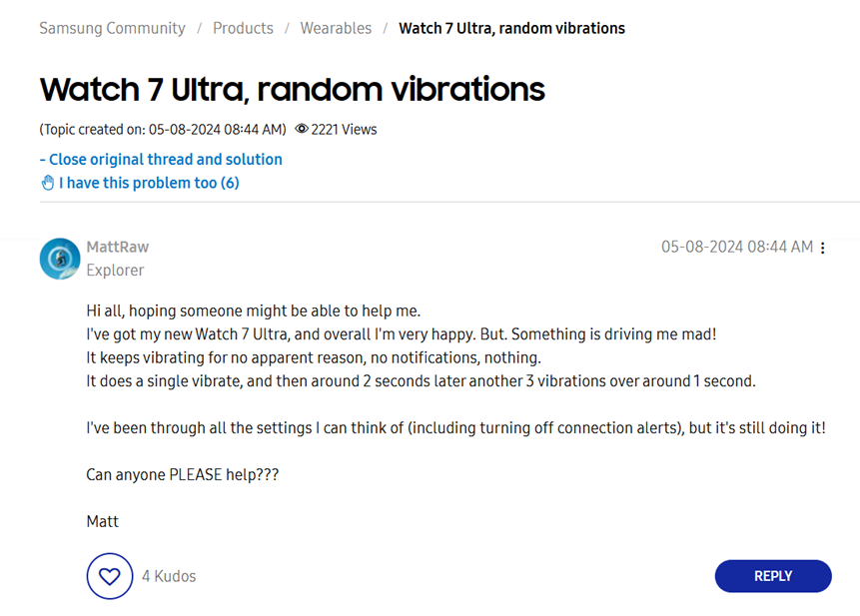Go to Samsung Community breadcrumb
Viewport: 860px width, 616px height.
(x=112, y=28)
